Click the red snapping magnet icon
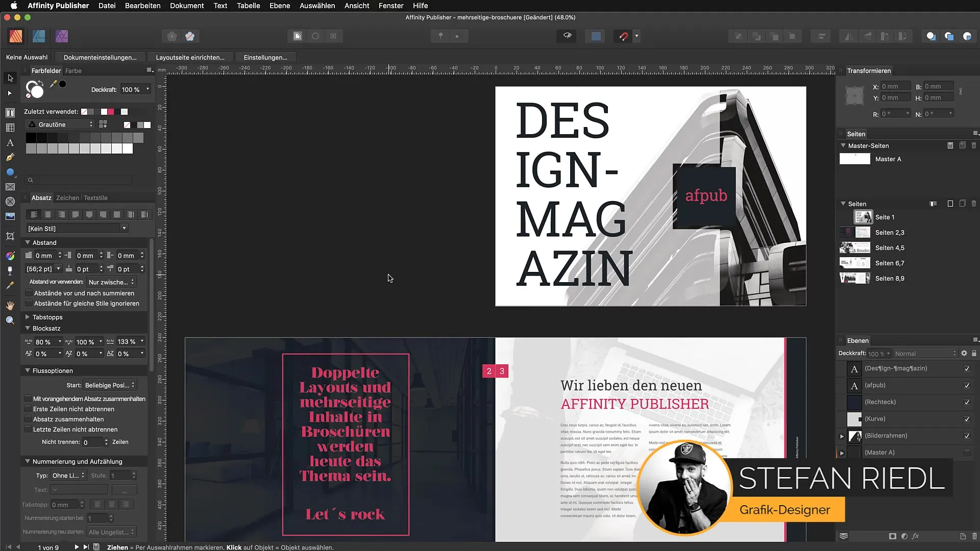This screenshot has width=980, height=551. [x=623, y=36]
